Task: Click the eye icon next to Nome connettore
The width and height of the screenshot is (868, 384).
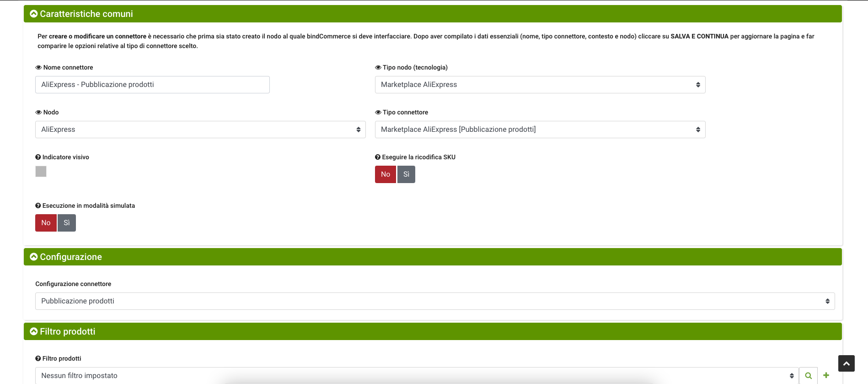Action: (x=38, y=67)
